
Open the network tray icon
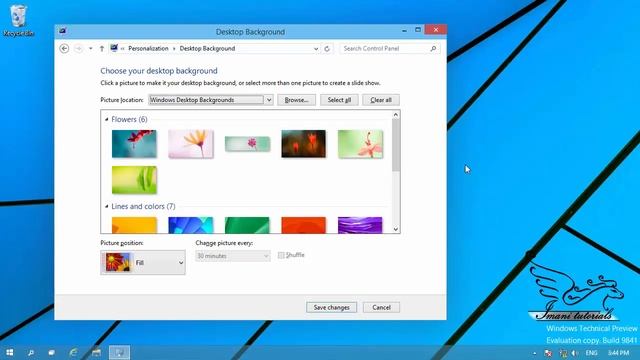563,353
